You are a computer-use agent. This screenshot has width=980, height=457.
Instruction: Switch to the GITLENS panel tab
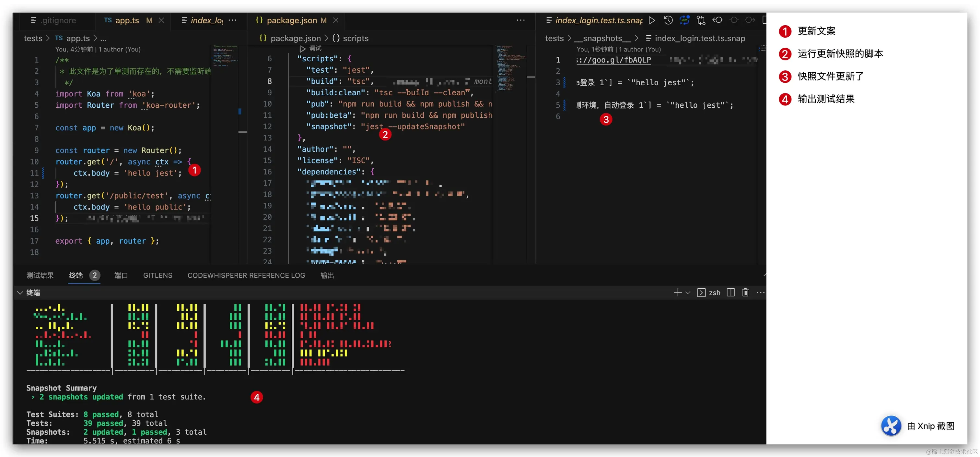pyautogui.click(x=157, y=275)
